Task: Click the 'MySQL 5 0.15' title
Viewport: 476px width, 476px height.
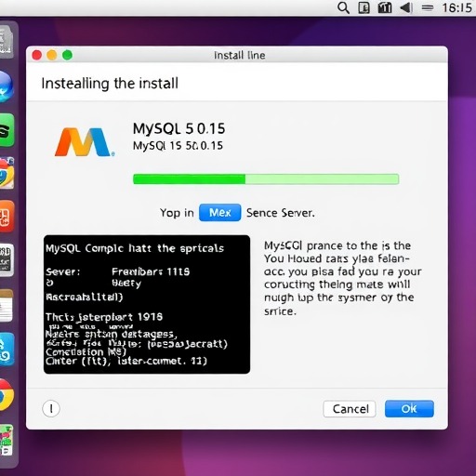Action: point(178,128)
